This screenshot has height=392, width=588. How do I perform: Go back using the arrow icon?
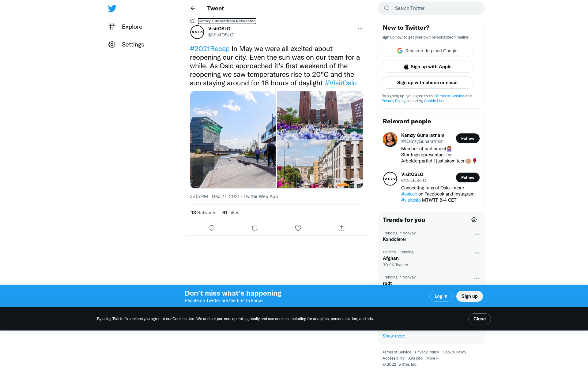tap(193, 8)
